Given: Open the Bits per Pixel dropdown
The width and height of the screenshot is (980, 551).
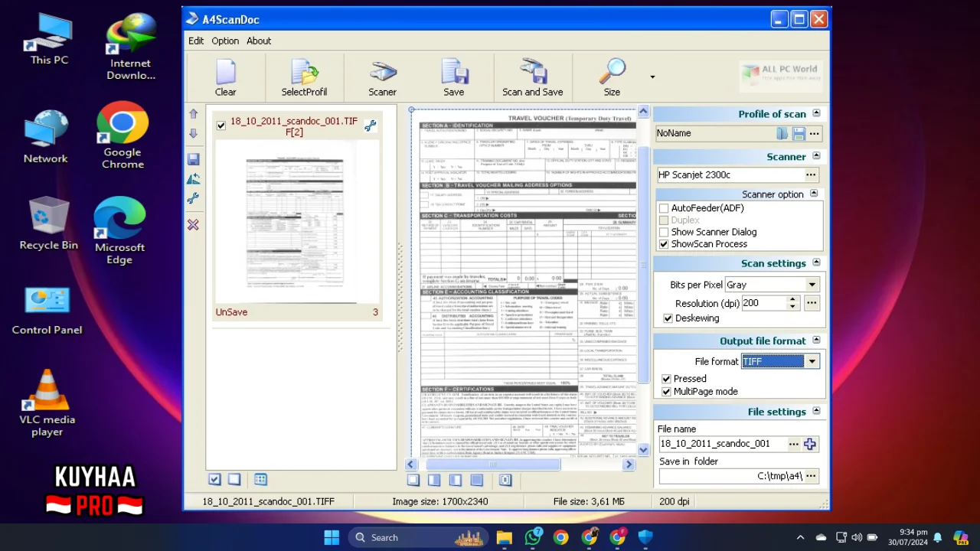Looking at the screenshot, I should [812, 285].
